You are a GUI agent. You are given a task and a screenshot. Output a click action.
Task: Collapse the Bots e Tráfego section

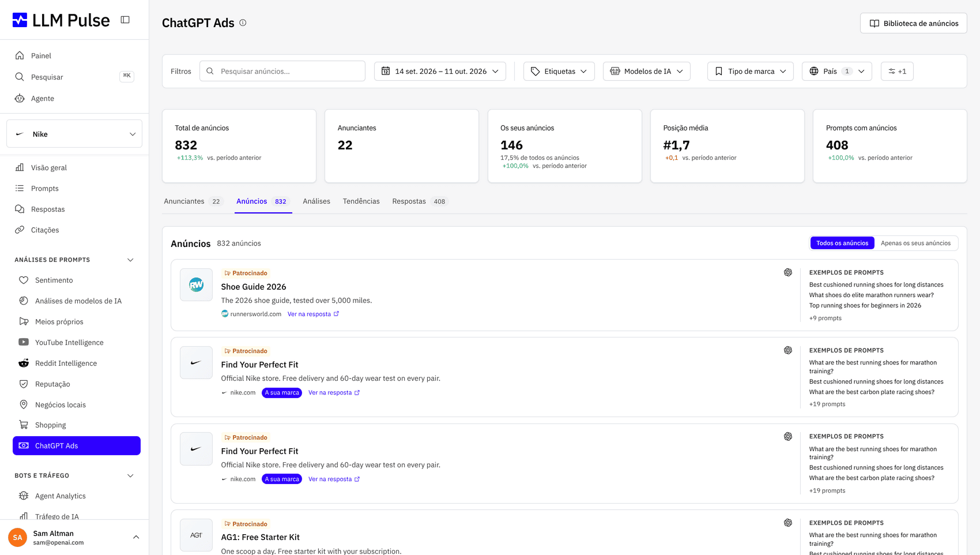(x=130, y=476)
